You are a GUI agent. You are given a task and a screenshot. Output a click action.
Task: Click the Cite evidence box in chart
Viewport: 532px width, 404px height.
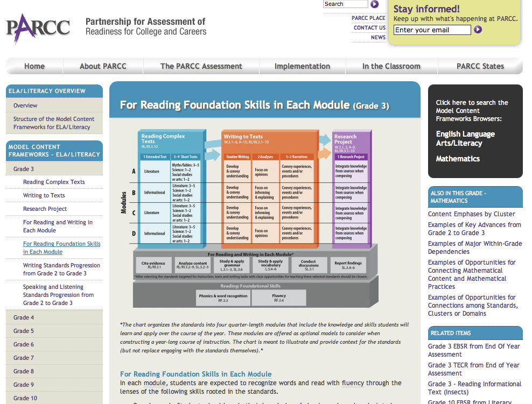click(153, 265)
